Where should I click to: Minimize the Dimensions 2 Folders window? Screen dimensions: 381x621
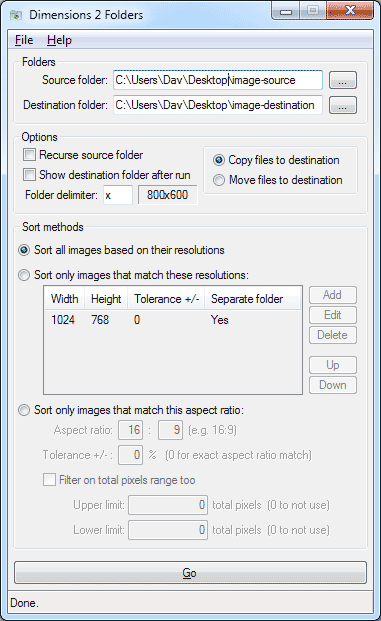286,11
